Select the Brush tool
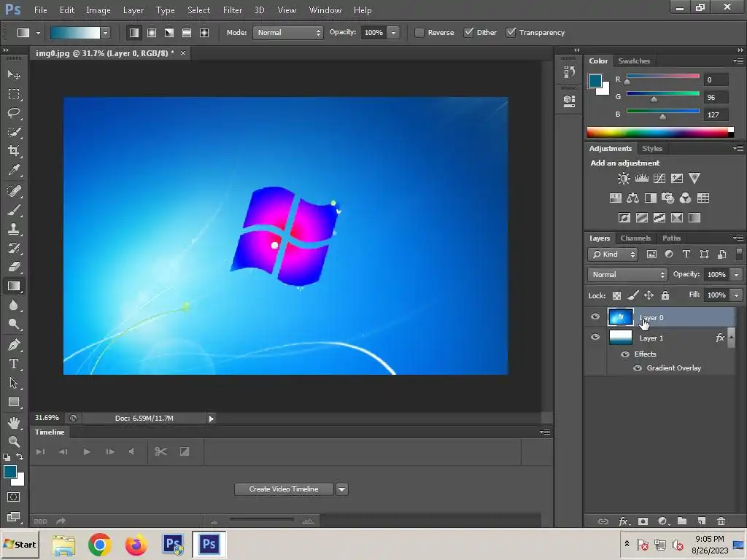This screenshot has height=560, width=747. [14, 210]
